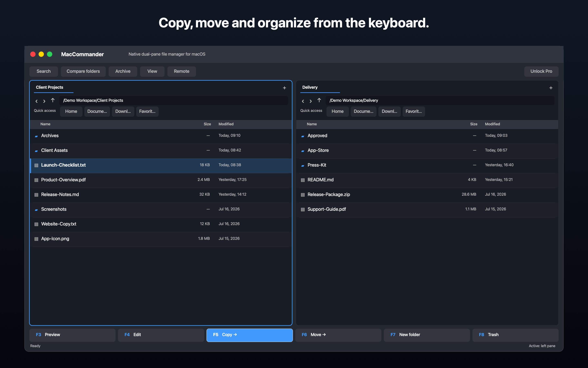This screenshot has width=588, height=368.
Task: Select the Product-Overview.pdf file name
Action: point(63,180)
